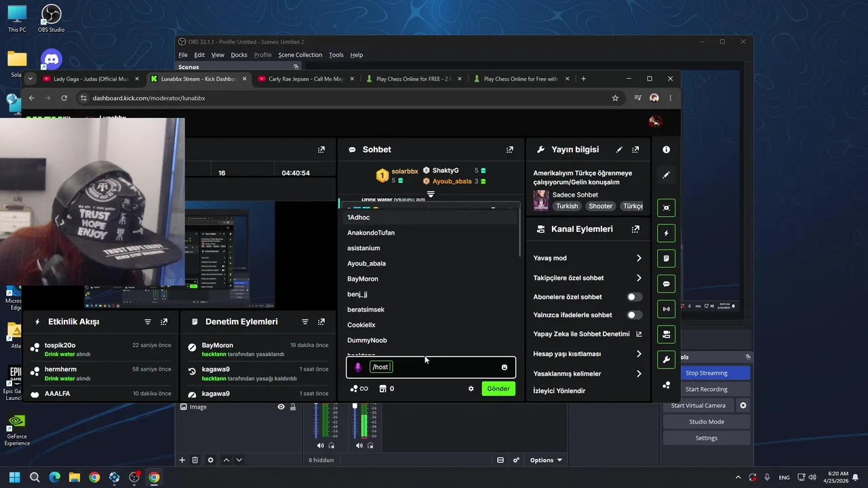
Task: Mute the first OBS audio mixer channel
Action: tap(320, 446)
